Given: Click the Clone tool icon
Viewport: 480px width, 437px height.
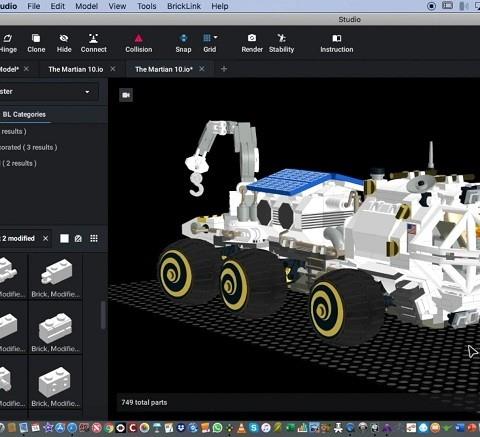Looking at the screenshot, I should [36, 43].
